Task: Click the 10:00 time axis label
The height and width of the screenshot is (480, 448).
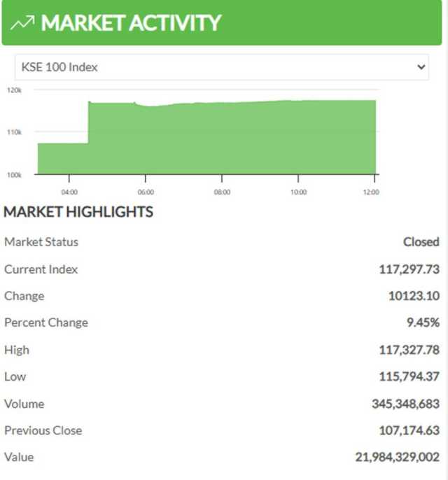Action: 297,192
